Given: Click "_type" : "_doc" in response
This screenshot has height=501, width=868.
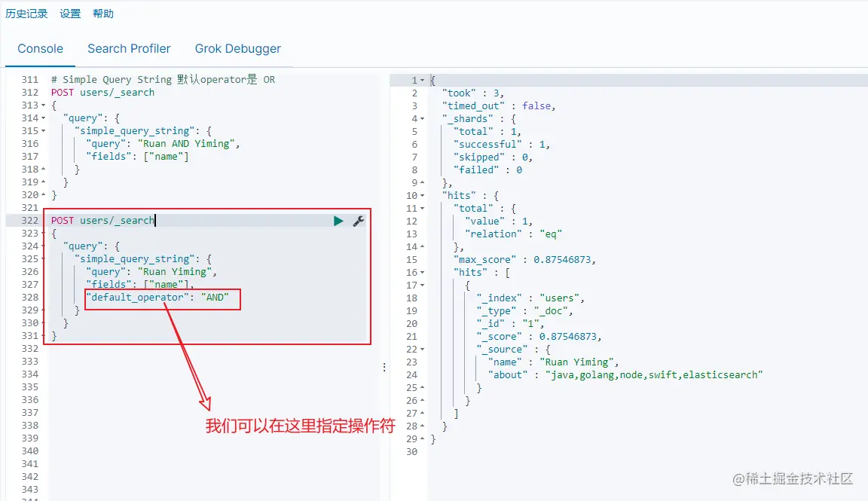Looking at the screenshot, I should [x=524, y=310].
